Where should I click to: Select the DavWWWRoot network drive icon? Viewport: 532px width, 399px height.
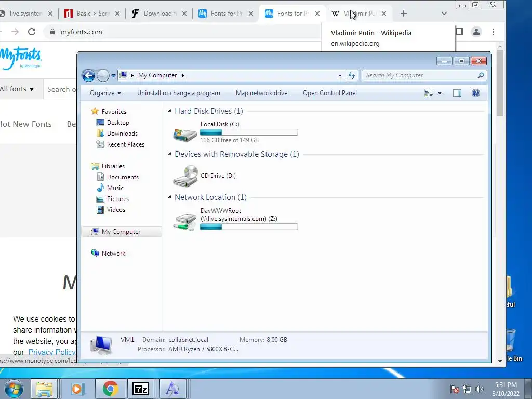(185, 221)
